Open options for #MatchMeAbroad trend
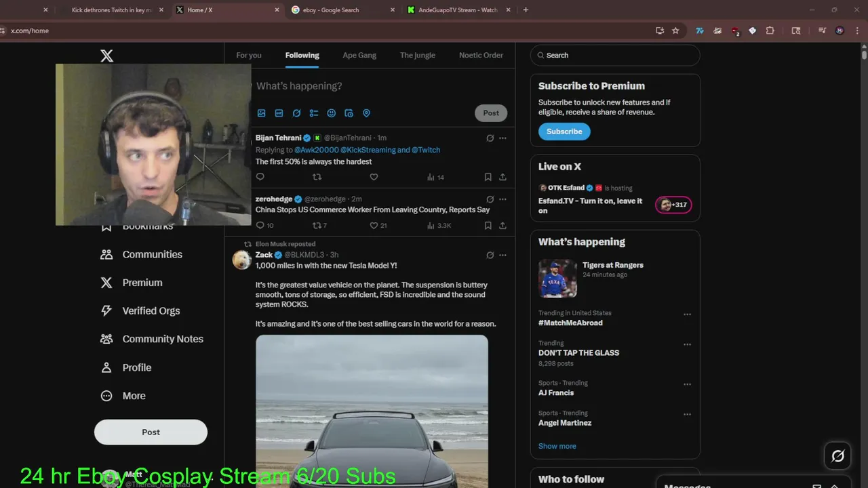868x488 pixels. [687, 314]
